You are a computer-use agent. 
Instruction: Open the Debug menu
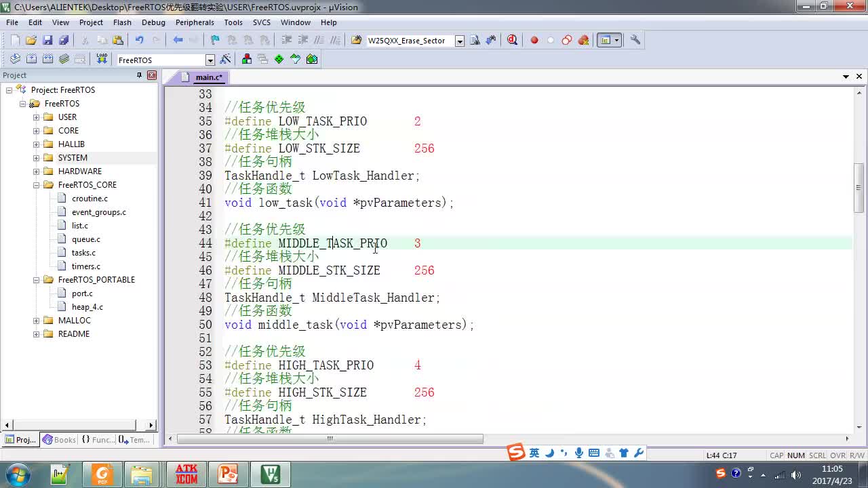point(153,22)
